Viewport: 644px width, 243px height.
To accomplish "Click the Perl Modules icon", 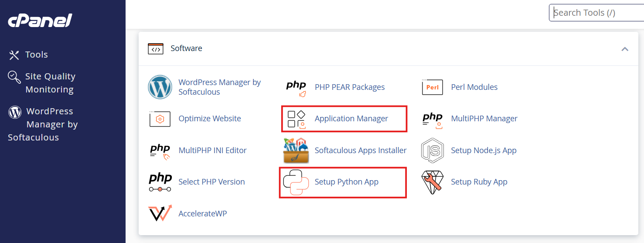I will tap(432, 87).
